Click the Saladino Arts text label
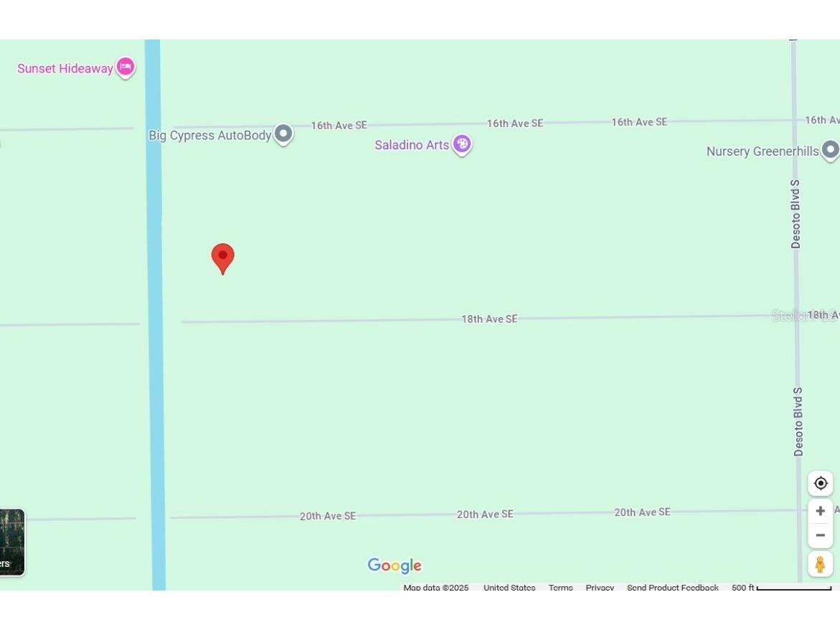 tap(412, 145)
